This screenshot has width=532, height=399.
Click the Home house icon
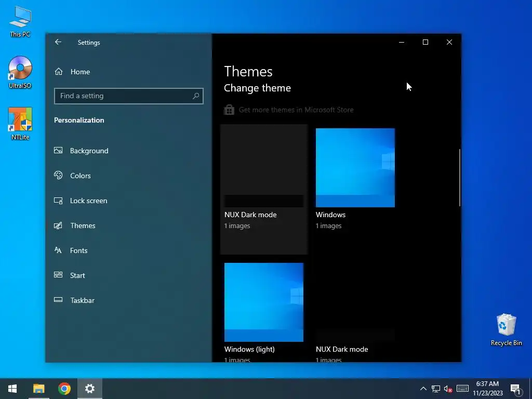(59, 71)
